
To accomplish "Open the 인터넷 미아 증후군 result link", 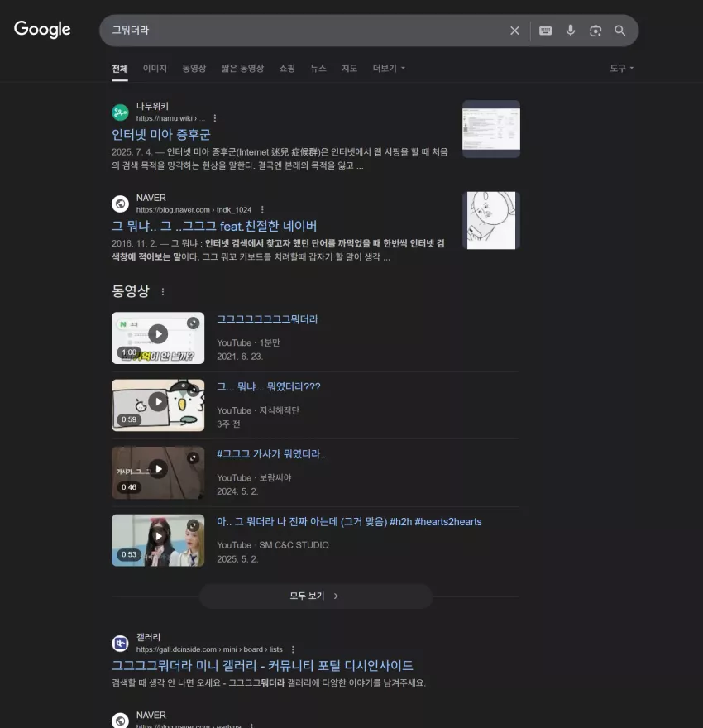I will 161,135.
